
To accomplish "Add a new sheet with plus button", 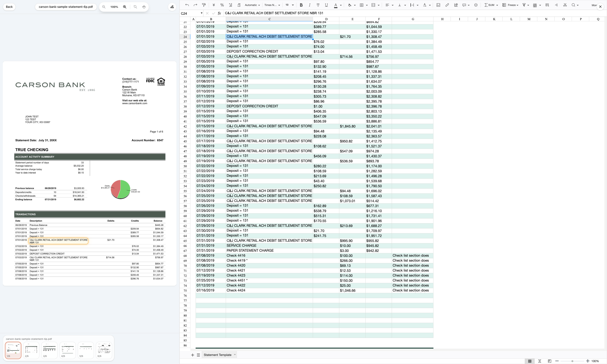I will pos(193,355).
